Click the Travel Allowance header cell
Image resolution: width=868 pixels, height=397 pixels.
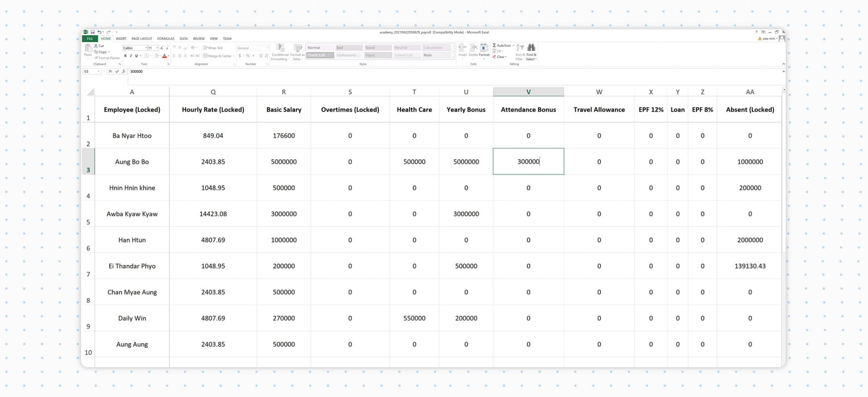599,110
